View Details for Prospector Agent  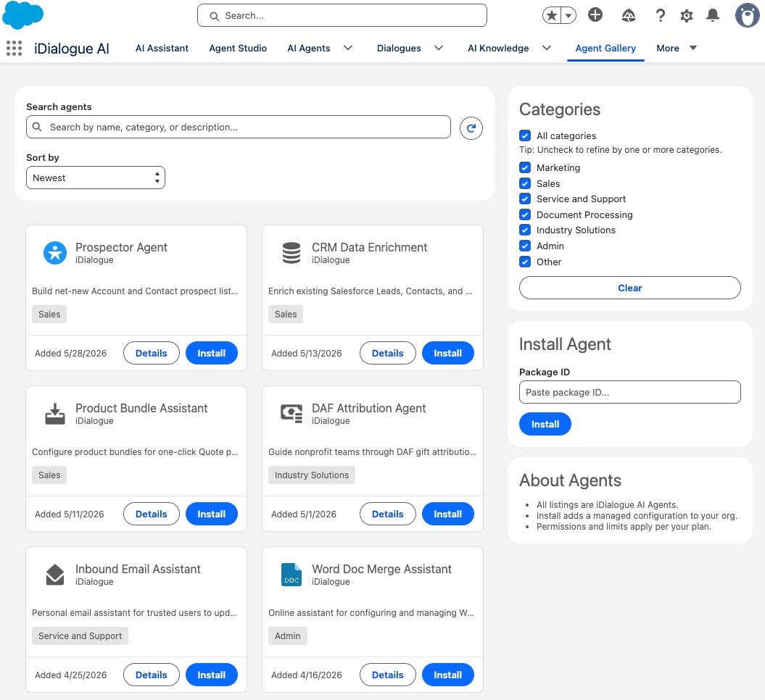tap(152, 353)
